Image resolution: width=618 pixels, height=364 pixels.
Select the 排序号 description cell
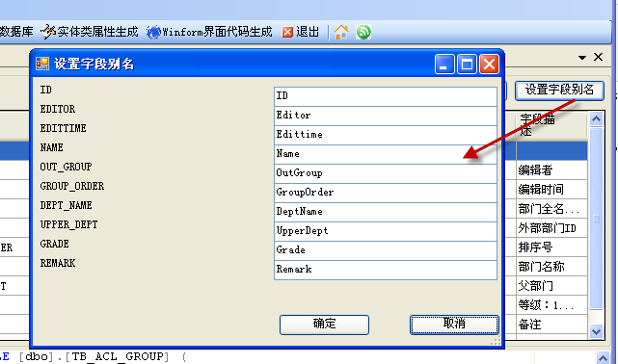(551, 247)
